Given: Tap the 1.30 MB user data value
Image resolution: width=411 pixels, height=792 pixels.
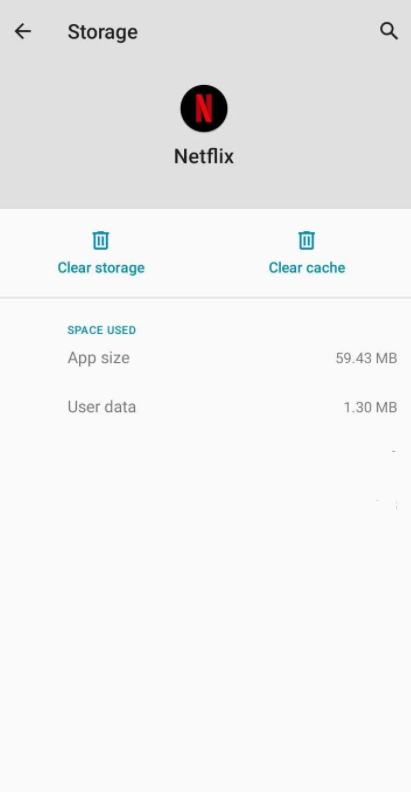Looking at the screenshot, I should tap(371, 407).
